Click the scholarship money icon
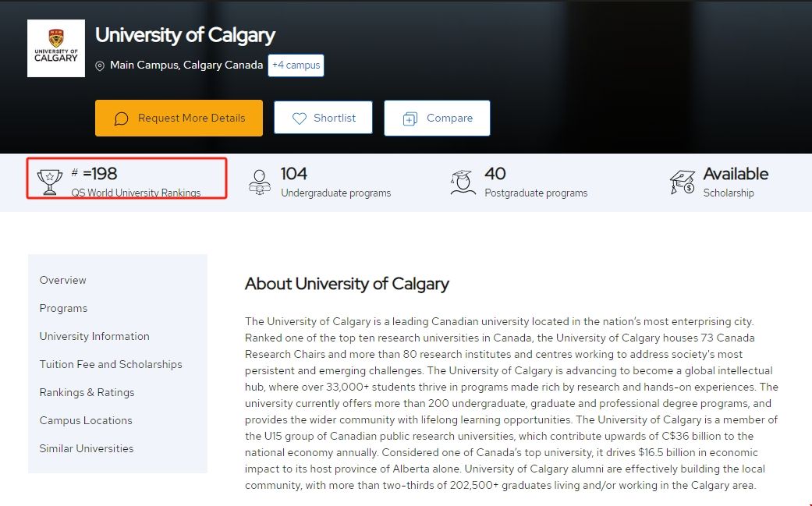The width and height of the screenshot is (812, 506). click(x=683, y=181)
